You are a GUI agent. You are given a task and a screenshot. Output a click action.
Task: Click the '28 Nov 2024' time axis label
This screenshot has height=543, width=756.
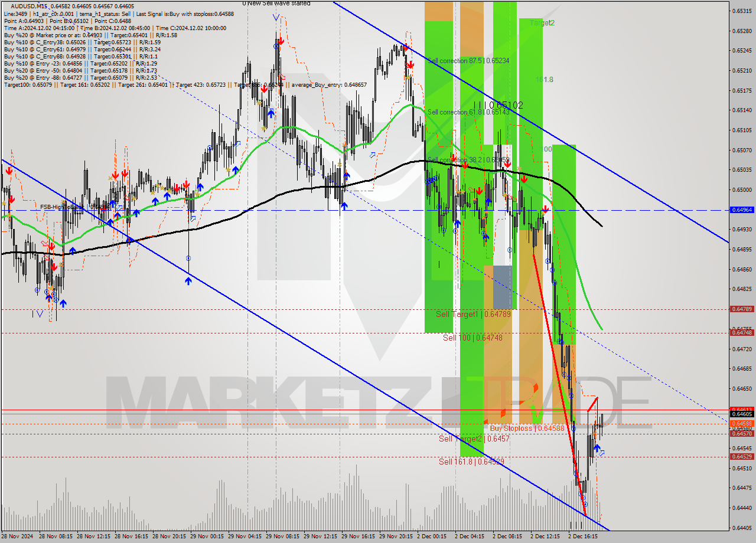(x=18, y=537)
